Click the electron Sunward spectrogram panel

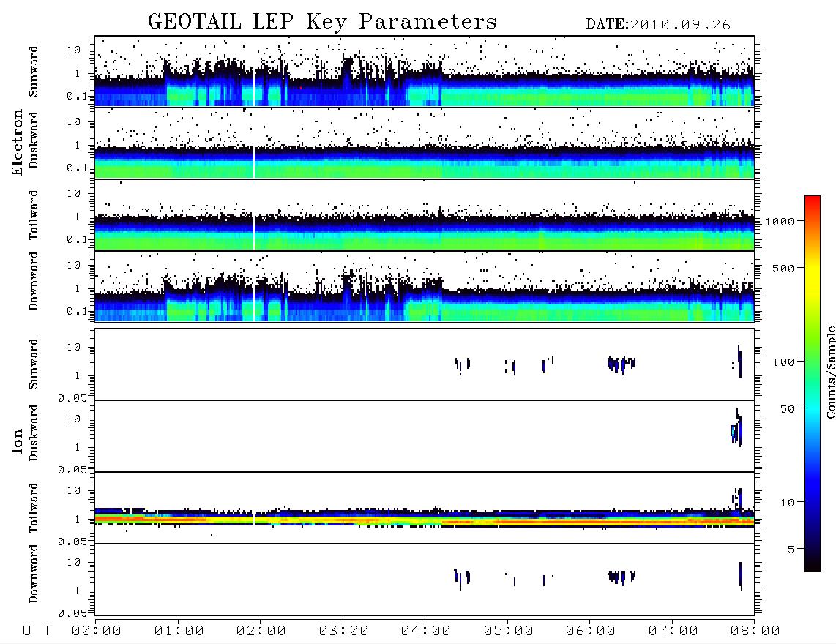[x=425, y=72]
